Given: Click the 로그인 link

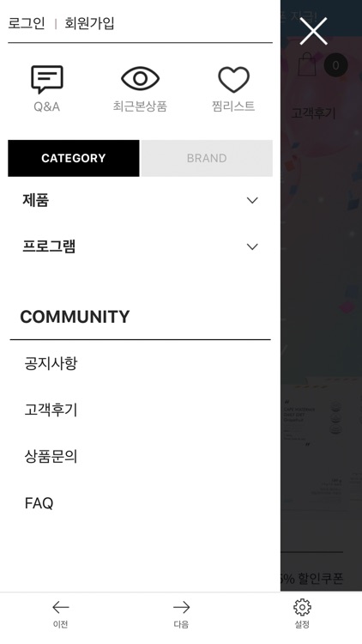Looking at the screenshot, I should click(27, 23).
